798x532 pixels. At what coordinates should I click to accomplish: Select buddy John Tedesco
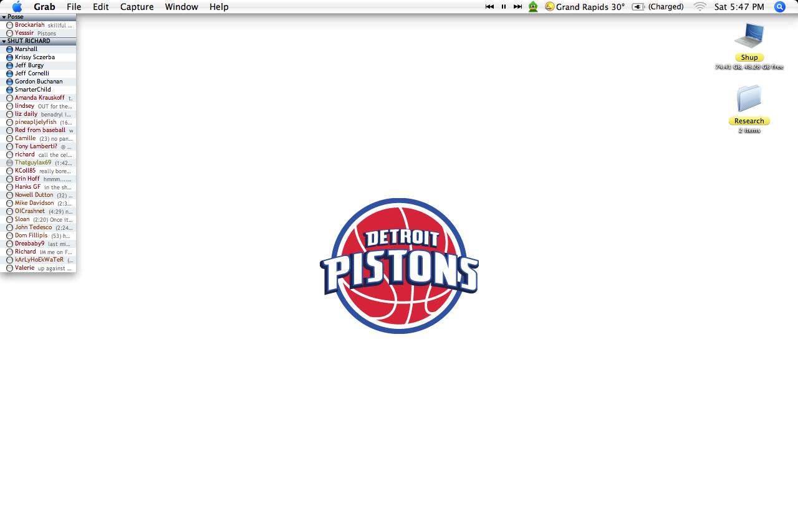38,227
